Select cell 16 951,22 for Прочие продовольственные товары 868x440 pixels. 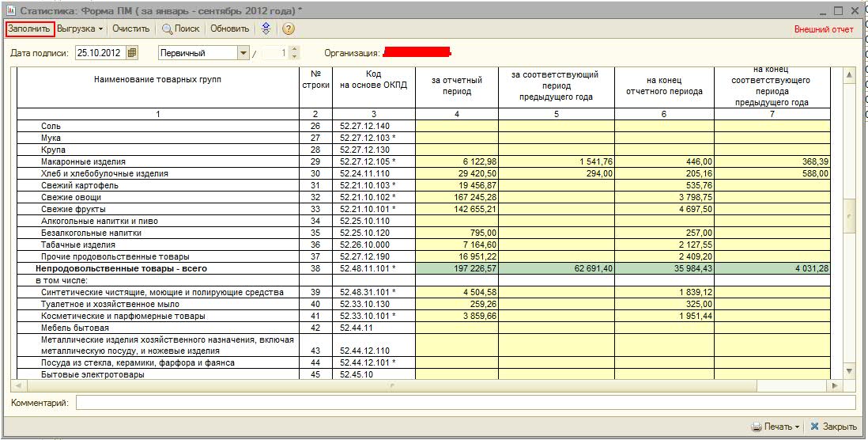(457, 256)
